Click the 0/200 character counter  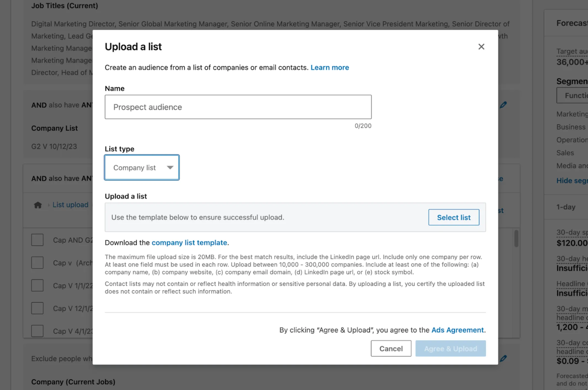[x=363, y=126]
